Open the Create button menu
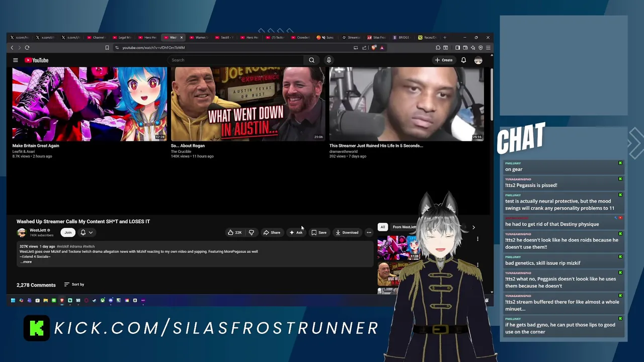This screenshot has width=644, height=362. pyautogui.click(x=444, y=60)
